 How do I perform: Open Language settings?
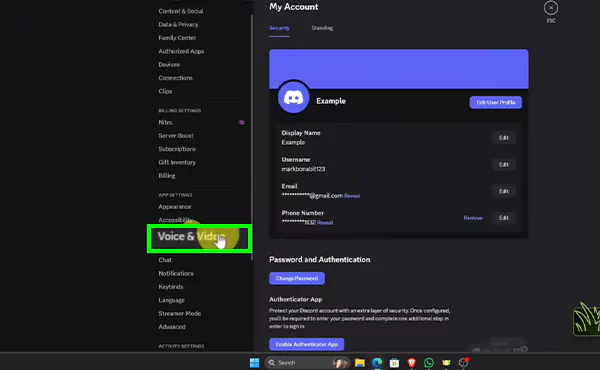click(x=171, y=300)
